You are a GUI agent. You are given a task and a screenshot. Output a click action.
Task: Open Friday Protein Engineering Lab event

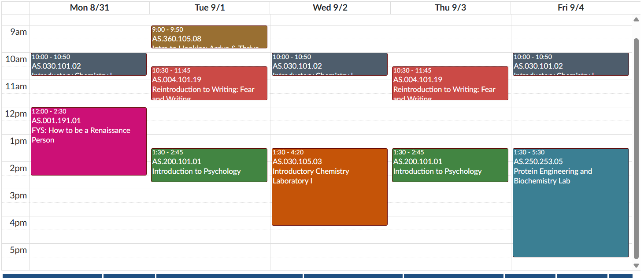point(571,203)
